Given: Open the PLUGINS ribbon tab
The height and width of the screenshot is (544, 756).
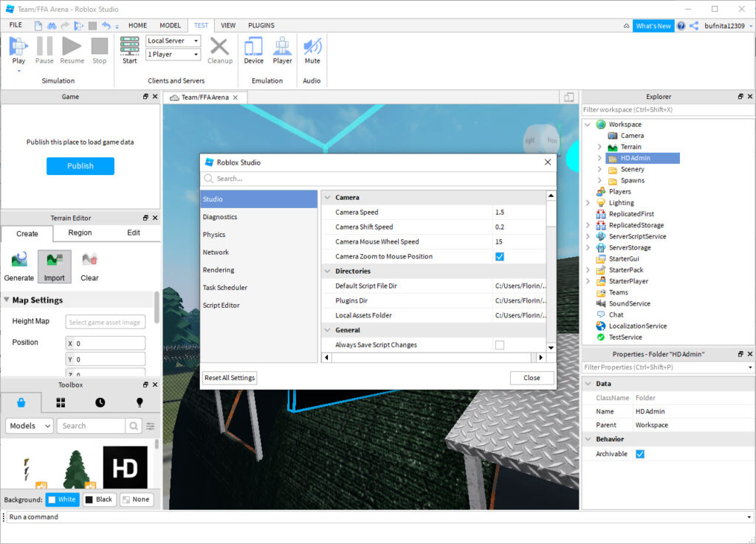Looking at the screenshot, I should pos(261,26).
